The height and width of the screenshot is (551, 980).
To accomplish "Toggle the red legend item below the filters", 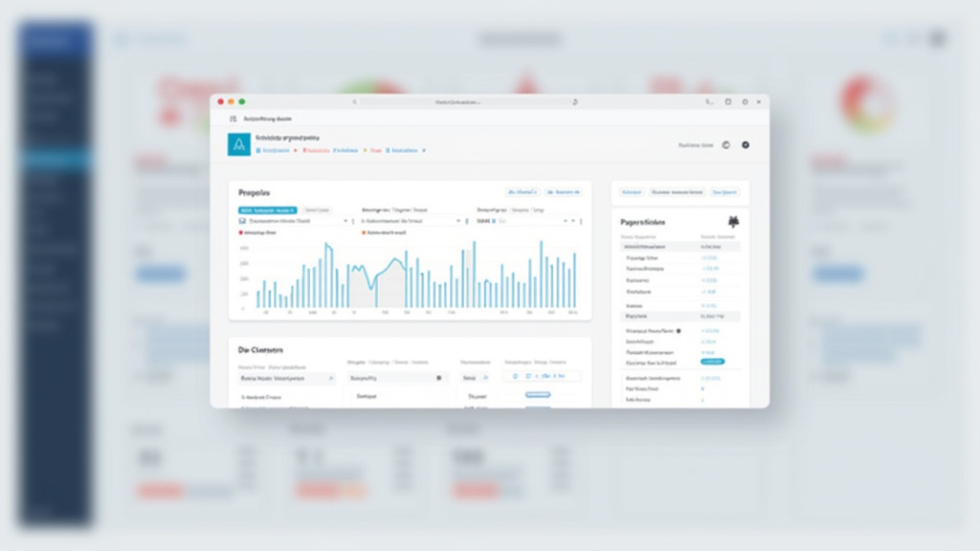I will [241, 231].
